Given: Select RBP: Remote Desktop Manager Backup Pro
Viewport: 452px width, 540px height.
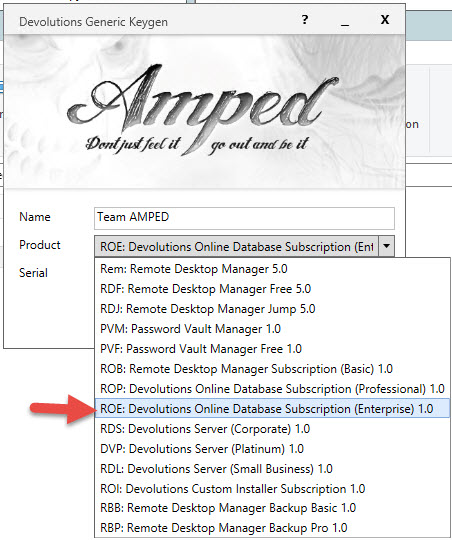Looking at the screenshot, I should point(272,528).
